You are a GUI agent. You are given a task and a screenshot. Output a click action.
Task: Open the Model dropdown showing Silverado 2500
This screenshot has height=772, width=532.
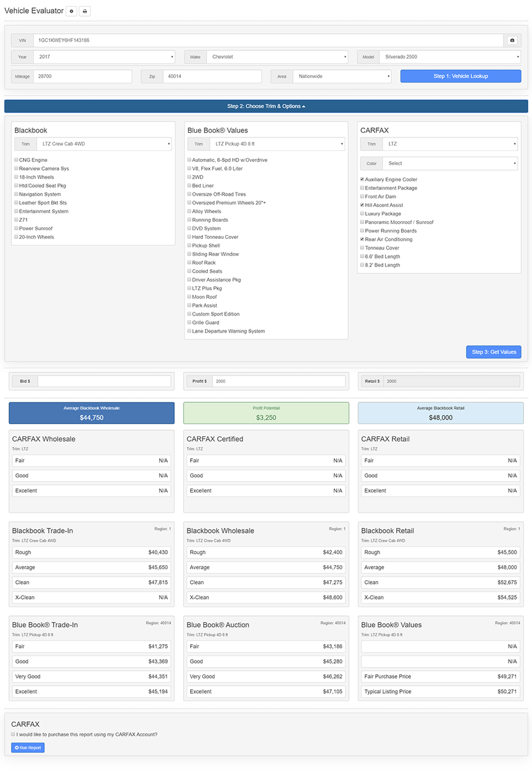point(450,57)
